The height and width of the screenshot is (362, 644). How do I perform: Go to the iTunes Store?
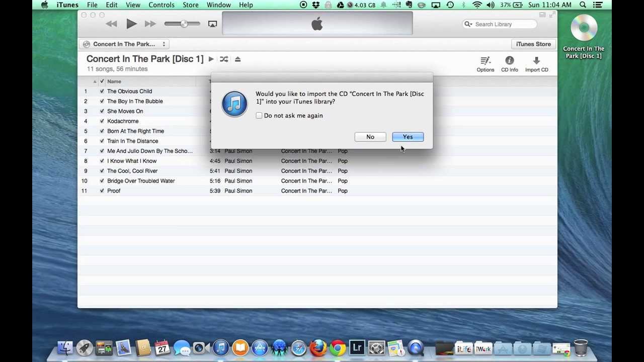[x=533, y=44]
